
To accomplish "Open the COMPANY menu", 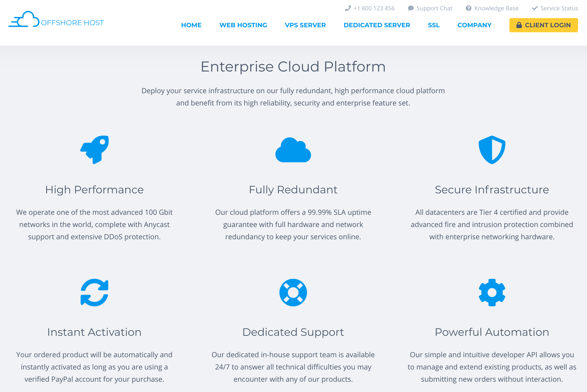I will click(x=474, y=25).
